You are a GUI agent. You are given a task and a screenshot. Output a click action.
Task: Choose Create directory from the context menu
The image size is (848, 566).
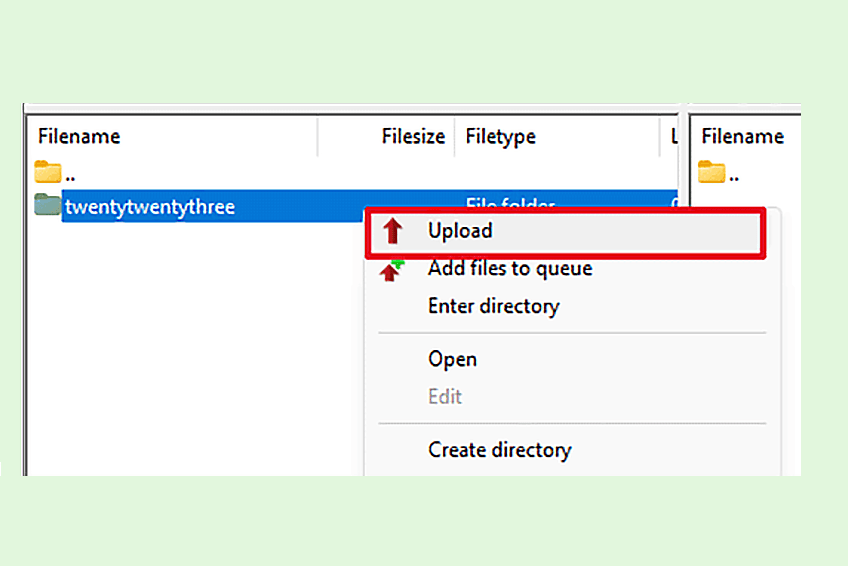coord(499,450)
